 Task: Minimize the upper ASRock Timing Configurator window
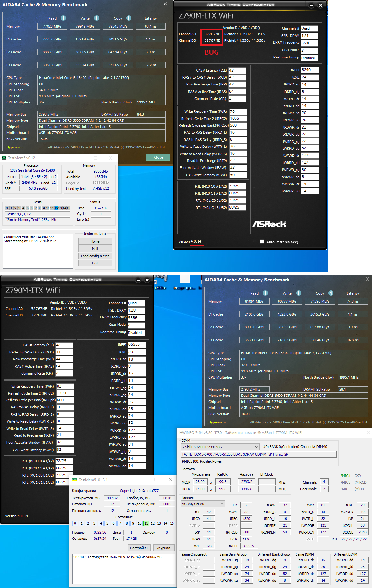coord(311,5)
